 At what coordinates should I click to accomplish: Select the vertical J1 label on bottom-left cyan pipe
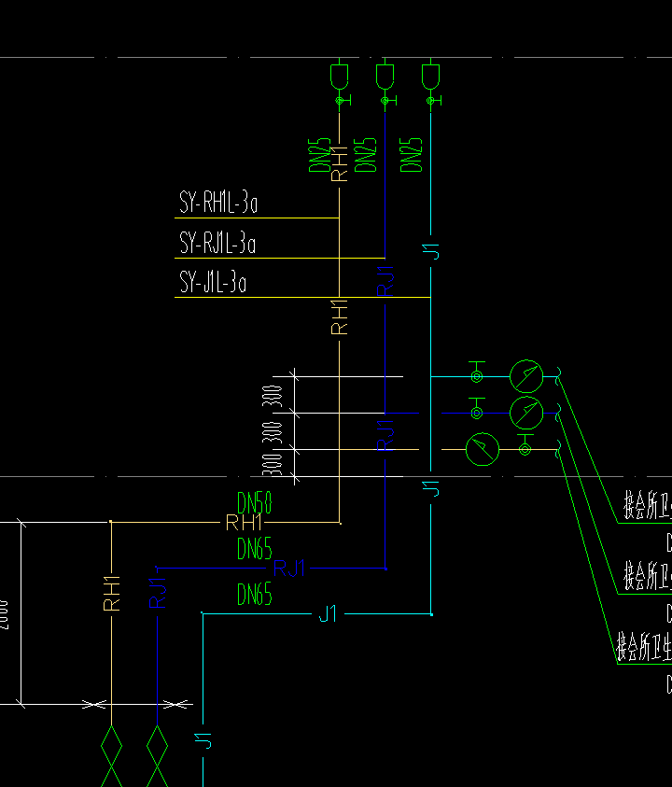(x=203, y=741)
